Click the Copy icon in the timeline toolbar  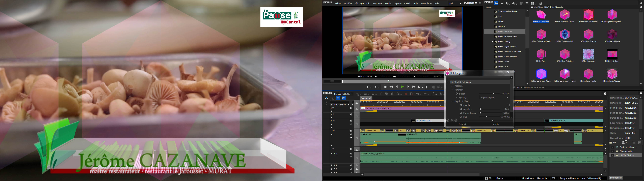pyautogui.click(x=387, y=94)
